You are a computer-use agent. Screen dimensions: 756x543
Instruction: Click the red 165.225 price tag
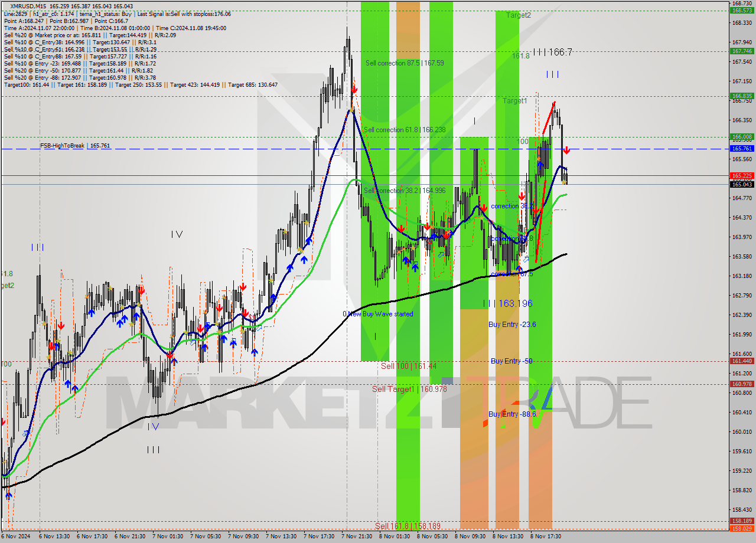point(742,175)
